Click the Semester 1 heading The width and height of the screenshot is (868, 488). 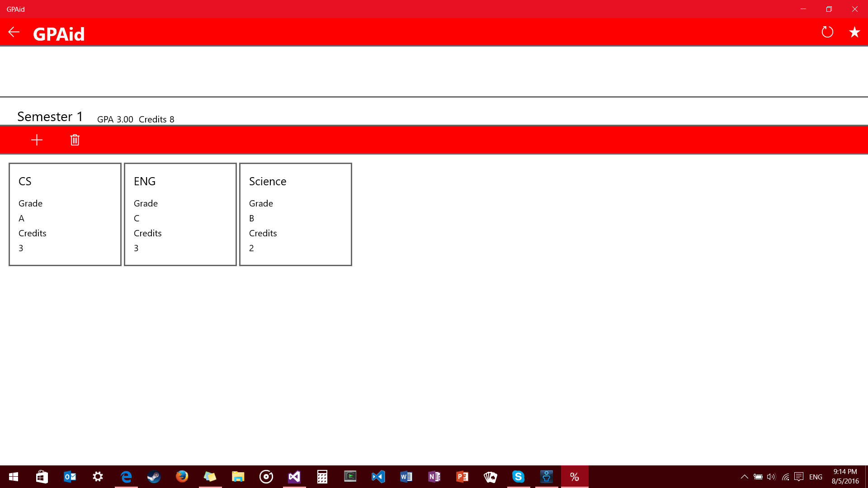tap(50, 117)
